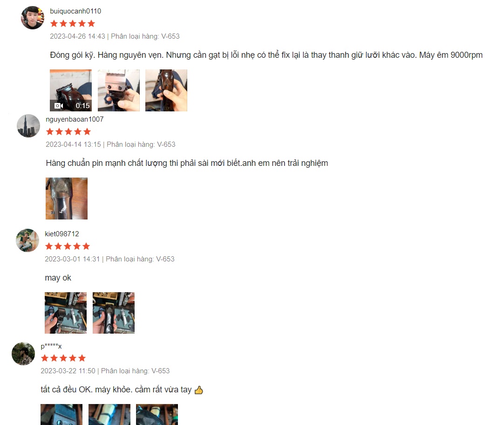The height and width of the screenshot is (425, 504).
Task: View buiquocanh0110's third photo of clipper in hand
Action: point(166,90)
